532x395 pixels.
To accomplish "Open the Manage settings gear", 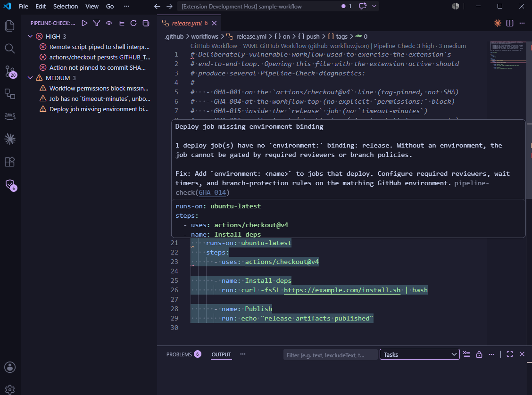I will (10, 389).
